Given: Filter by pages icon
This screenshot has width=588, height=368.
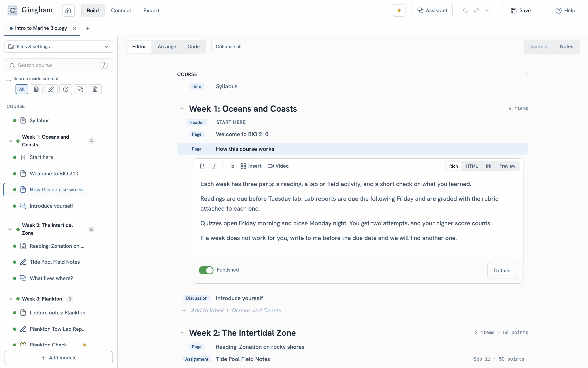Looking at the screenshot, I should (x=37, y=89).
